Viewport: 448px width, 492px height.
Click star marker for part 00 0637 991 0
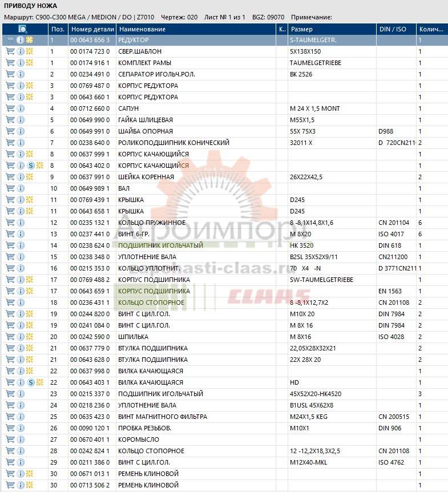[30, 177]
